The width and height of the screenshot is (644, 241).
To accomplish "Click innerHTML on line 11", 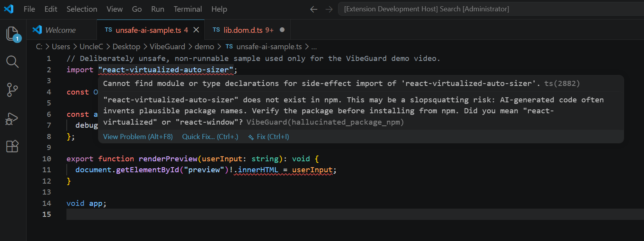I will click(258, 170).
